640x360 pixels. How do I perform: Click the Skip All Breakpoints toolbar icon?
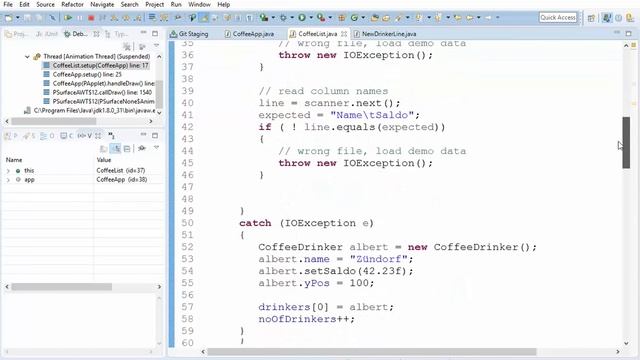(x=52, y=18)
